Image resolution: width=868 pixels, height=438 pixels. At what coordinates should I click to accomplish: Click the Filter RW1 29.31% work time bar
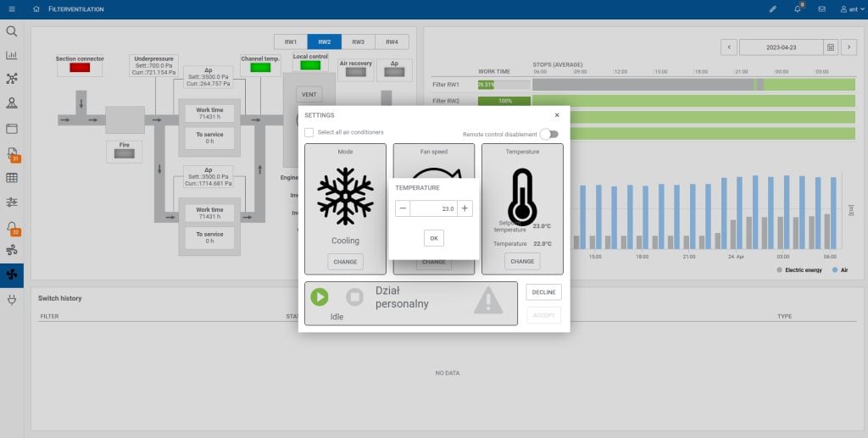point(504,85)
